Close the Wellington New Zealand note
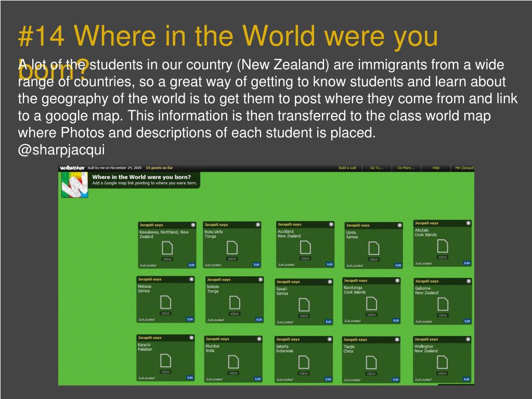 point(468,339)
